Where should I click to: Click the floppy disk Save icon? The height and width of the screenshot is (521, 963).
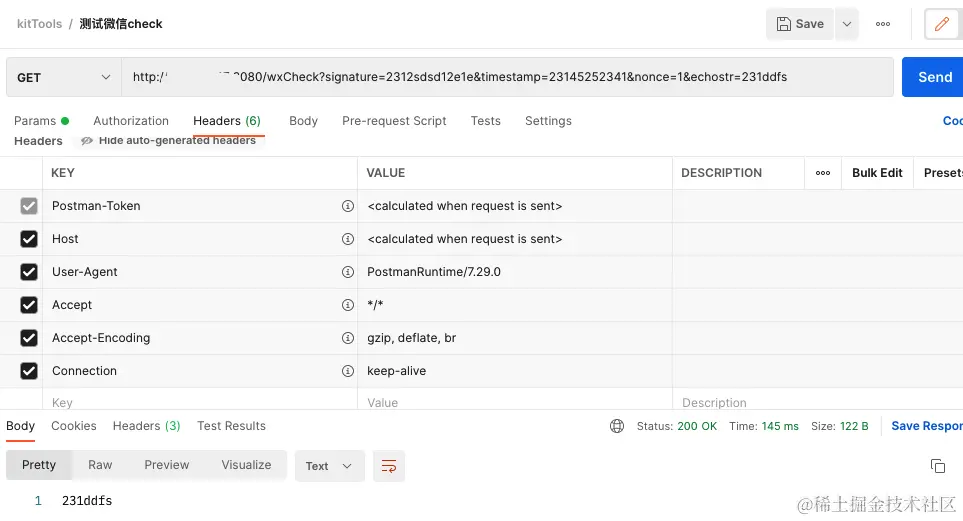point(784,24)
